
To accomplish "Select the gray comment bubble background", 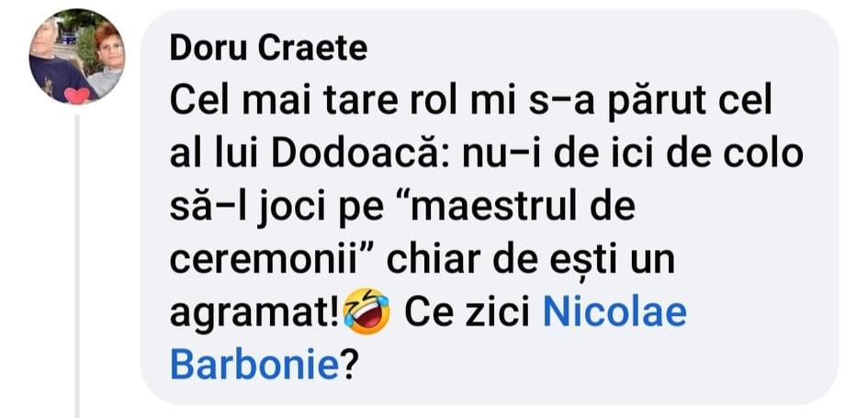I will [489, 207].
